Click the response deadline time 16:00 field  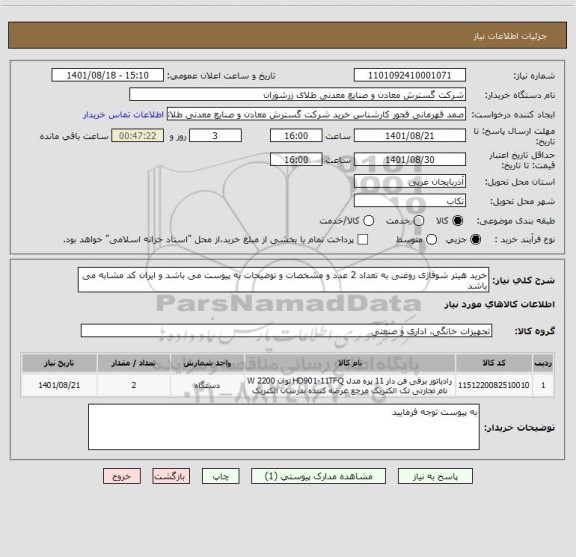pos(296,136)
